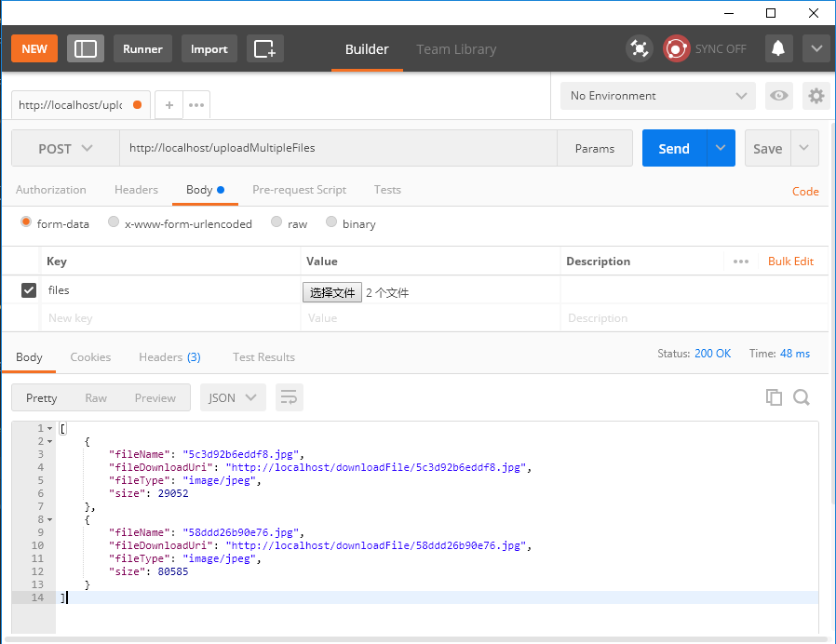The image size is (836, 644).
Task: Click the blue Send button
Action: 674,149
